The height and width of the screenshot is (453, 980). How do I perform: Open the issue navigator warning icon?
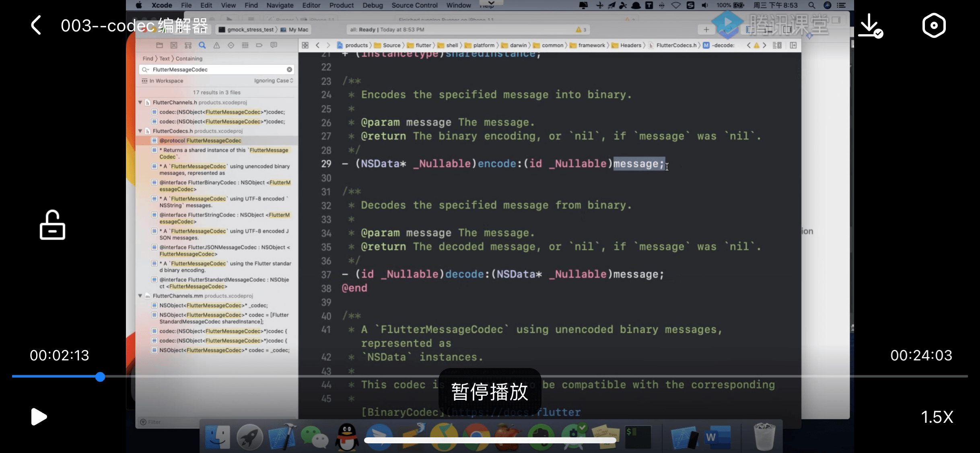pyautogui.click(x=216, y=45)
